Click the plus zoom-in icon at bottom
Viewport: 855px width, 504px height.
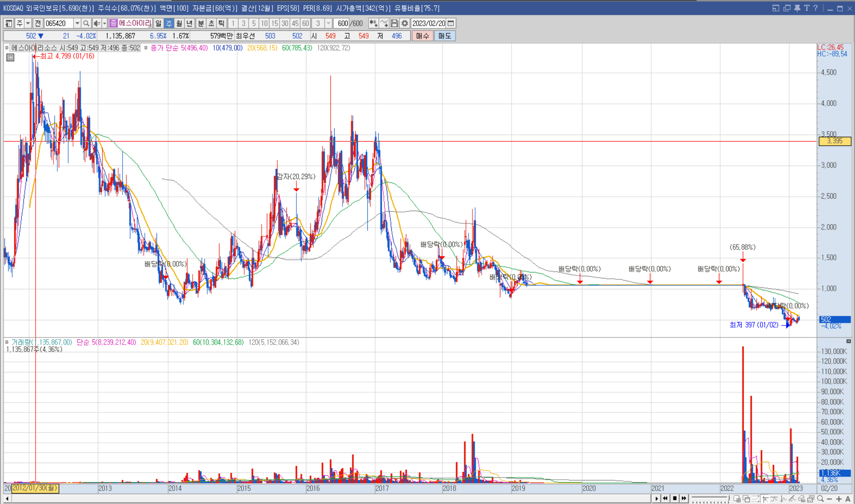839,499
